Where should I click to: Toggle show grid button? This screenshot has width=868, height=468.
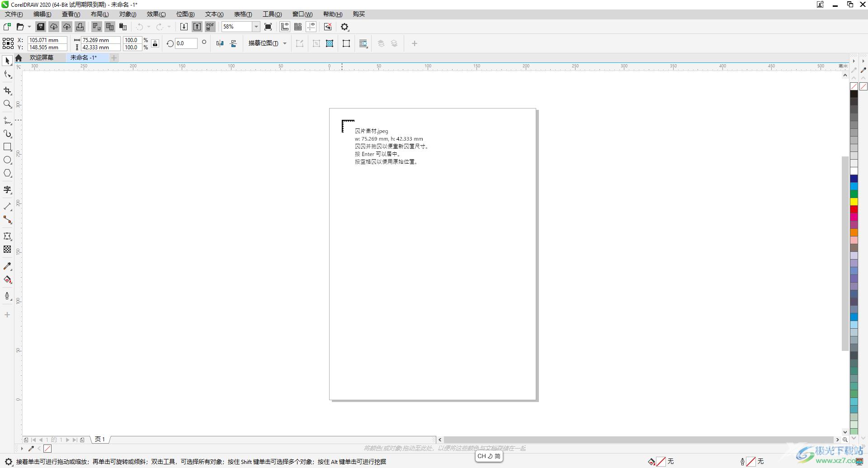[x=298, y=27]
